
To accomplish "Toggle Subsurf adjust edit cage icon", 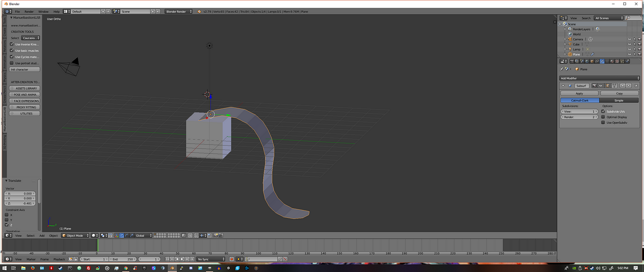I will point(615,86).
